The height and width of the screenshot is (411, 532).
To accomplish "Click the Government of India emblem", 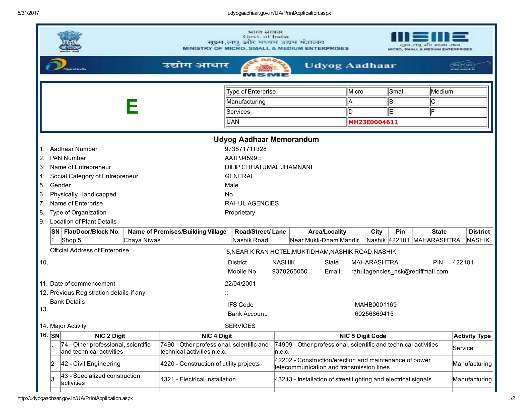I will coord(69,41).
